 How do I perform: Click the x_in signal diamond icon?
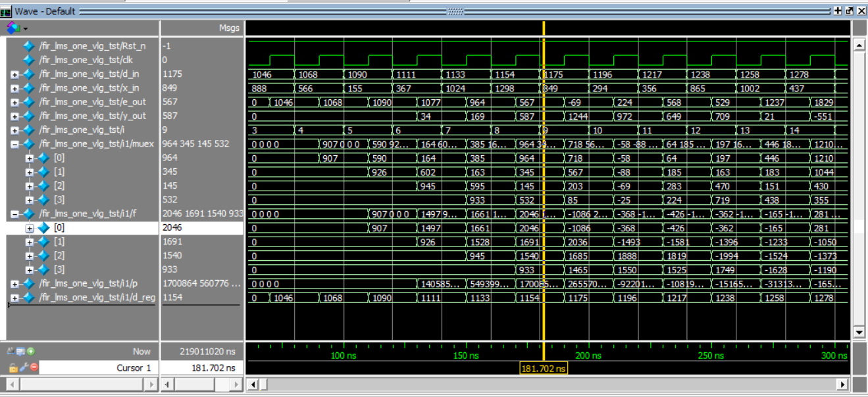pyautogui.click(x=28, y=88)
